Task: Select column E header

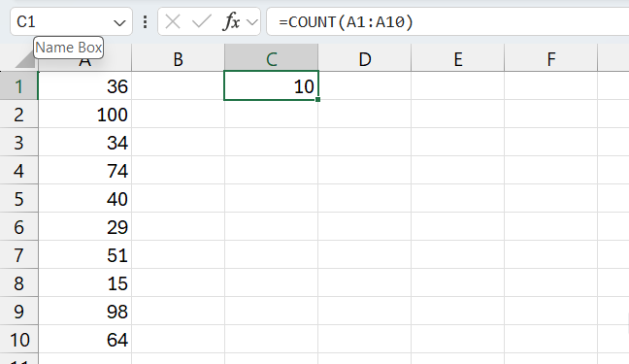Action: click(x=458, y=59)
